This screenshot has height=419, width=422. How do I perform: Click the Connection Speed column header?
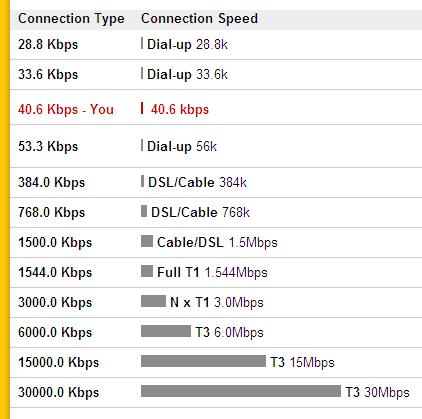pos(199,18)
